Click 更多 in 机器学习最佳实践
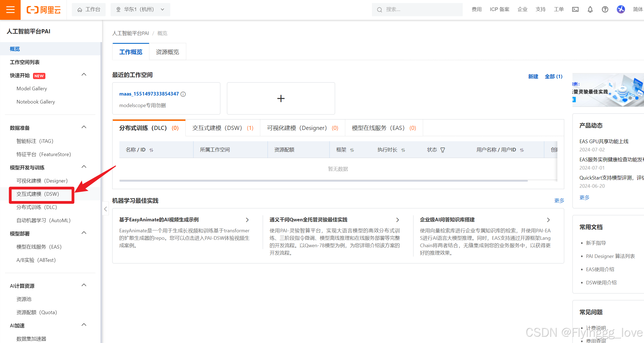The height and width of the screenshot is (343, 644). (559, 201)
